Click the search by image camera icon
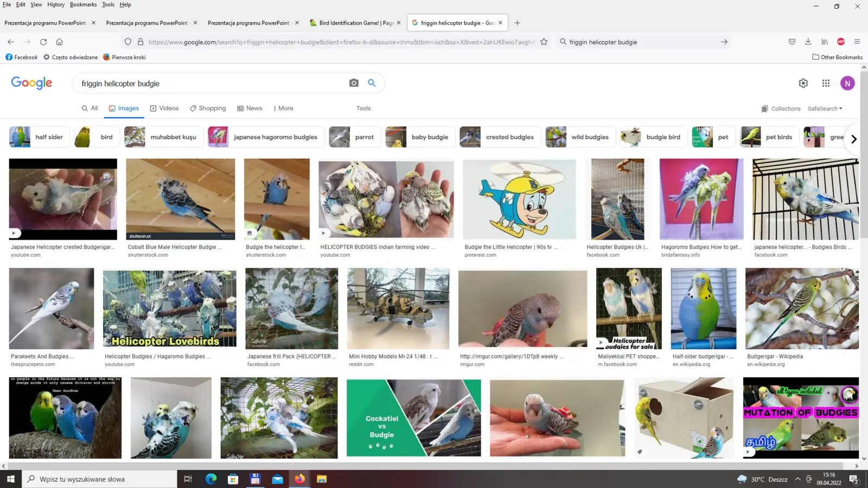The image size is (868, 488). 354,83
